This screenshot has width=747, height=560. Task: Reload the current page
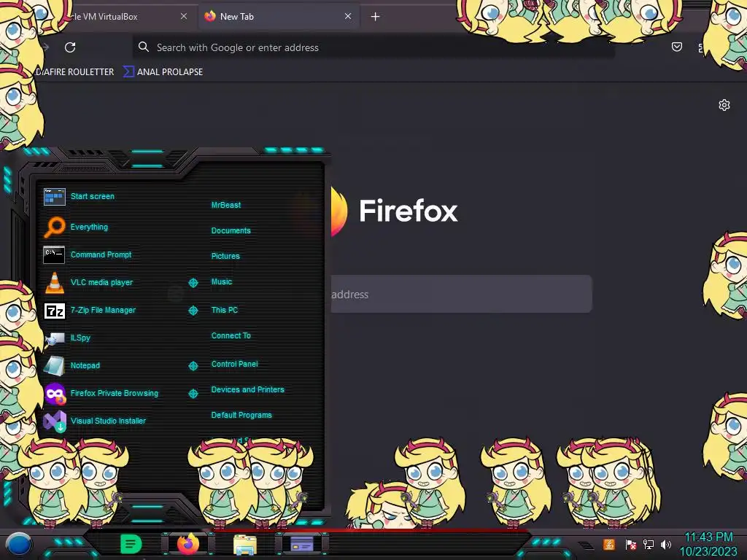pos(70,47)
